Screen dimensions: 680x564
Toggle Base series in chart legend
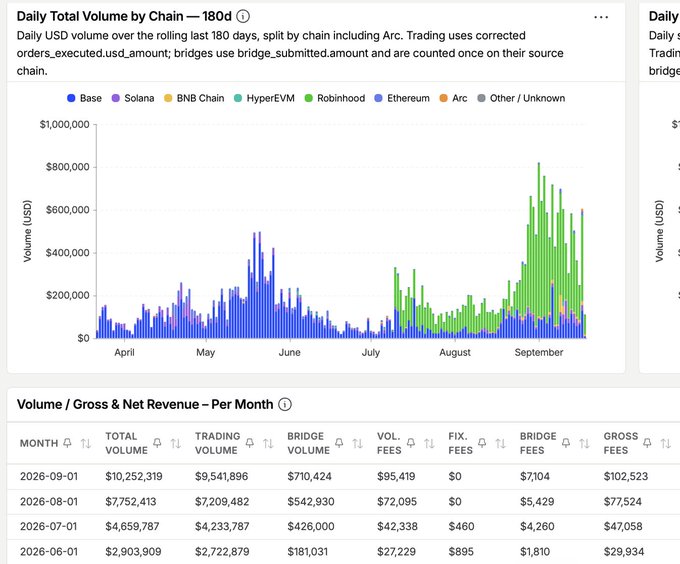[85, 98]
